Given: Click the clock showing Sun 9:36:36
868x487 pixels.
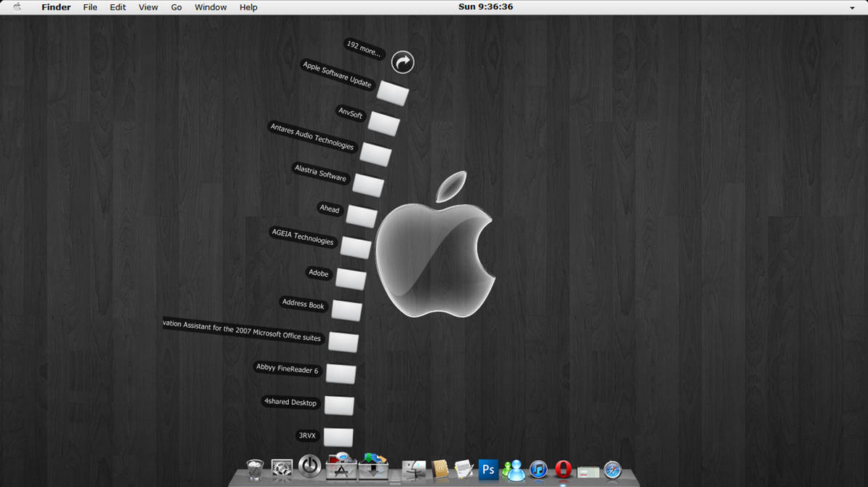Looking at the screenshot, I should pyautogui.click(x=486, y=7).
